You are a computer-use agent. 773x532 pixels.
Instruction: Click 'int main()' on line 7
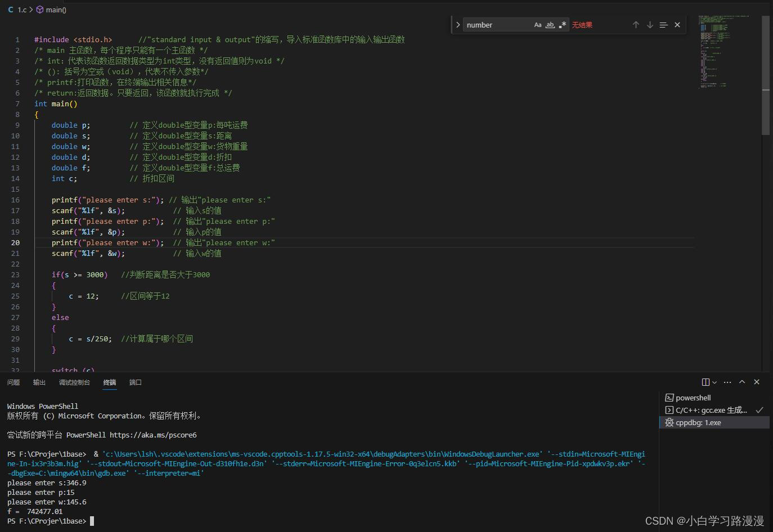(56, 104)
